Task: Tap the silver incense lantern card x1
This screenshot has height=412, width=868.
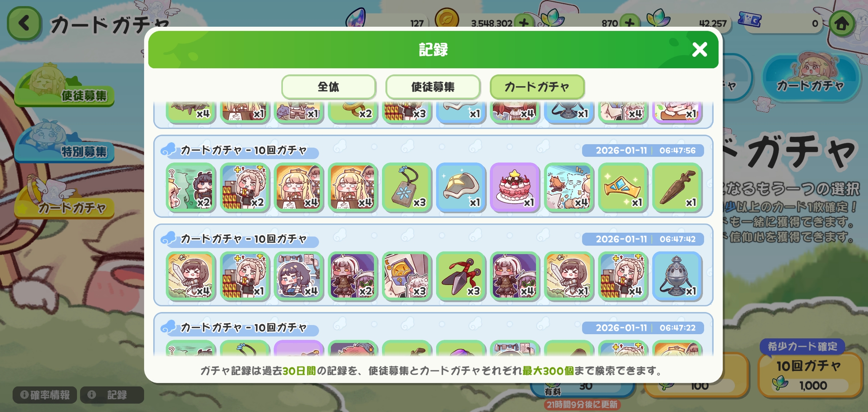Action: (677, 276)
